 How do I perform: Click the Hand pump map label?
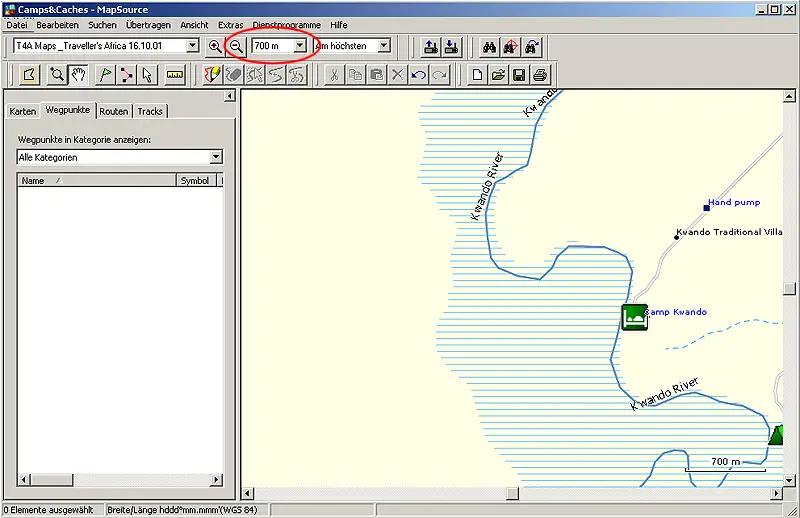734,202
